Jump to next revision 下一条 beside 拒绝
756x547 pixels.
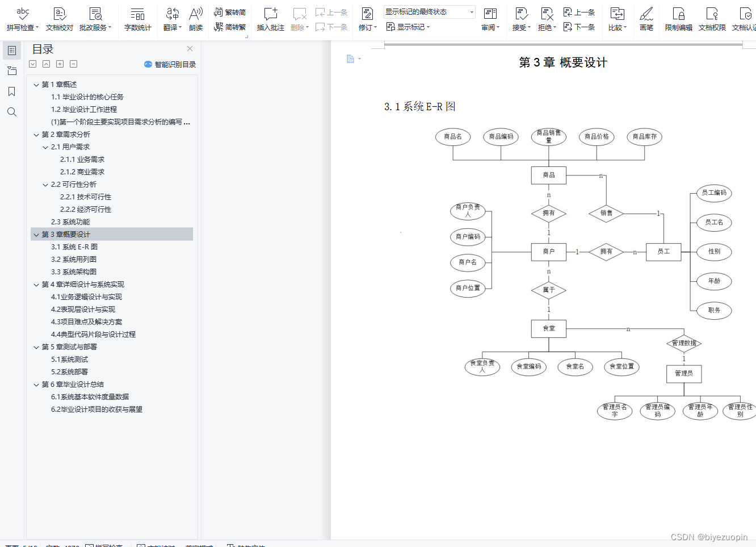pos(579,27)
